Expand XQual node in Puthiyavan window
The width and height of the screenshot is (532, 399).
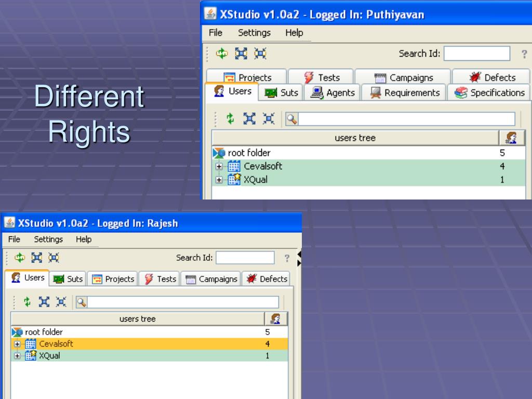pyautogui.click(x=219, y=180)
